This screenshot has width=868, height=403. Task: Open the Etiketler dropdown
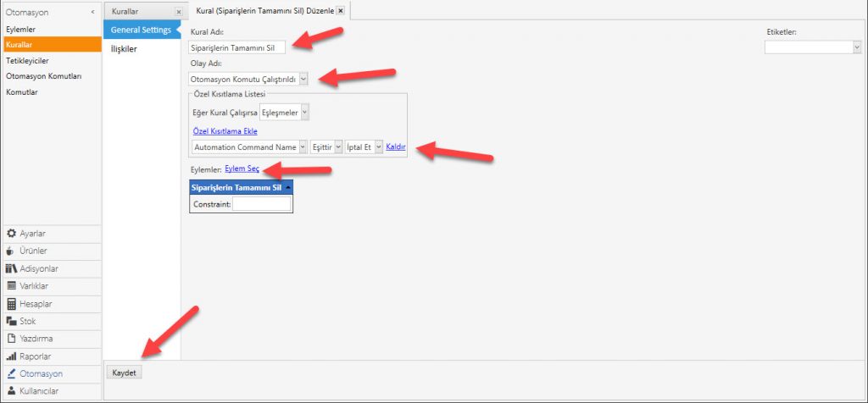point(856,47)
